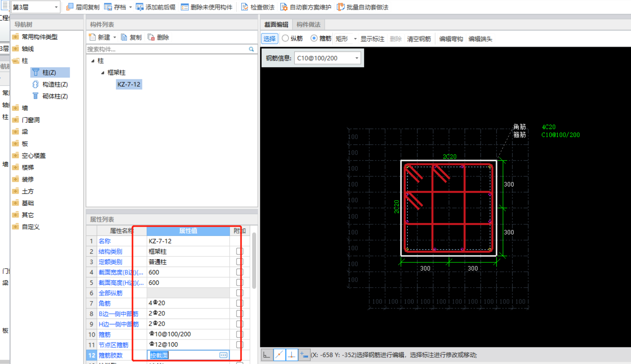Click the 显示标注 button
The height and width of the screenshot is (364, 631).
(372, 39)
